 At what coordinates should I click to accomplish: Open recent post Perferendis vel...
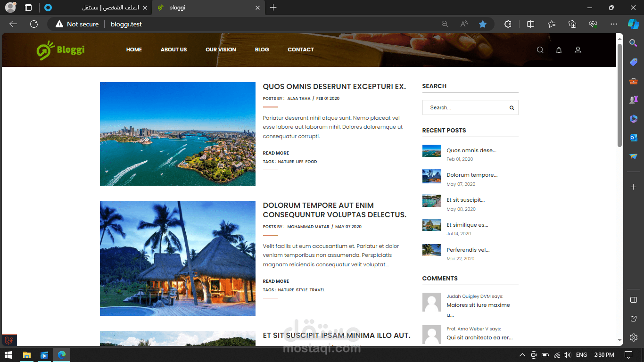(468, 250)
